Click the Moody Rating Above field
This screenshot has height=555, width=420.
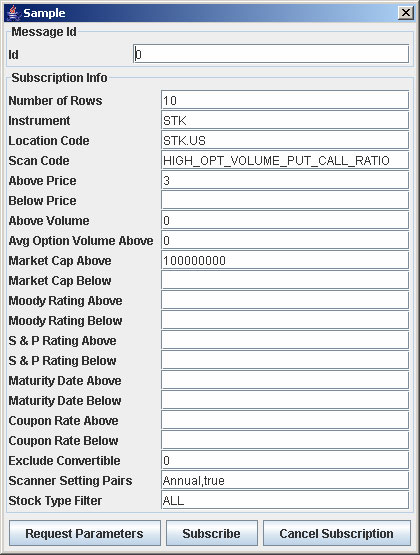click(x=285, y=300)
